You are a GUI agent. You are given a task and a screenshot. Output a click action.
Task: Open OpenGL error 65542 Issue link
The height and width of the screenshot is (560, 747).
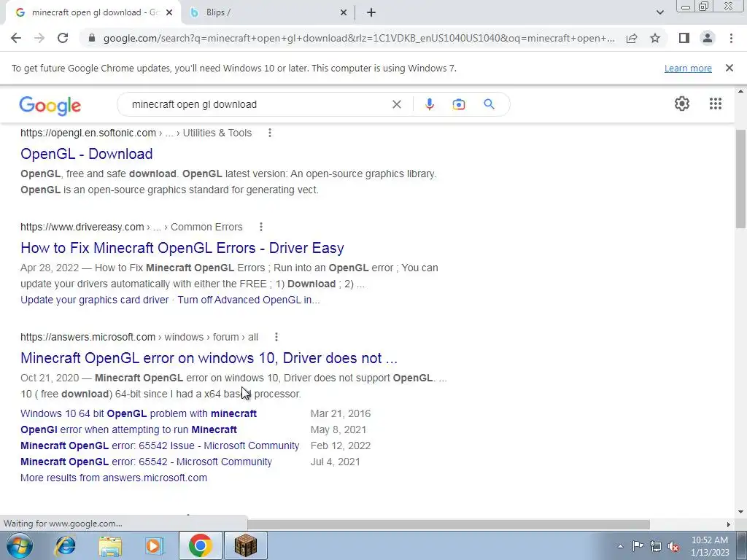(160, 446)
